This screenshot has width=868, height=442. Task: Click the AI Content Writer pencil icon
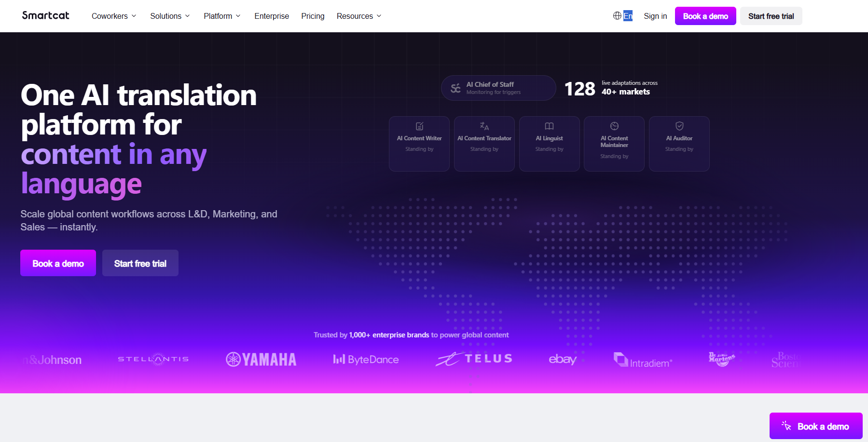pyautogui.click(x=419, y=126)
